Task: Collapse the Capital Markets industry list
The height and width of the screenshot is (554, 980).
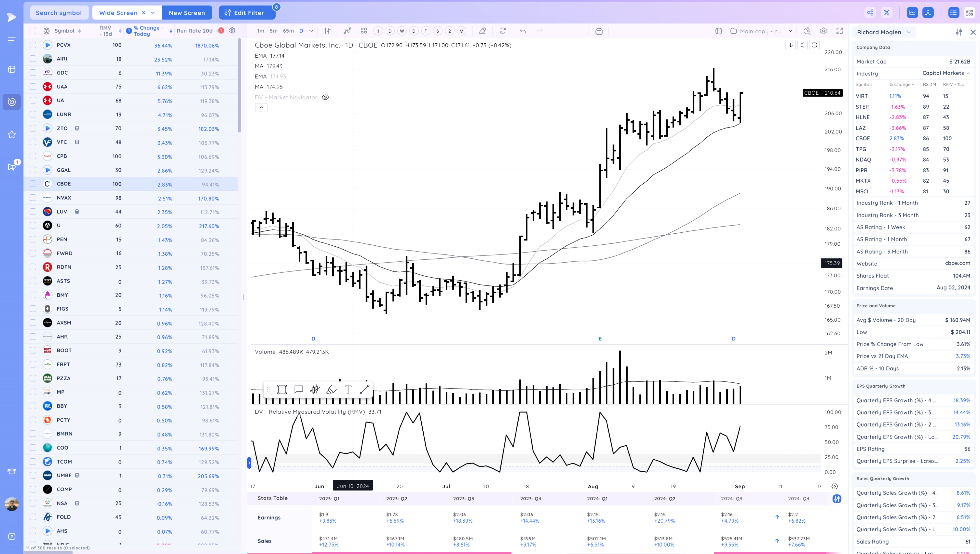Action: [x=968, y=73]
